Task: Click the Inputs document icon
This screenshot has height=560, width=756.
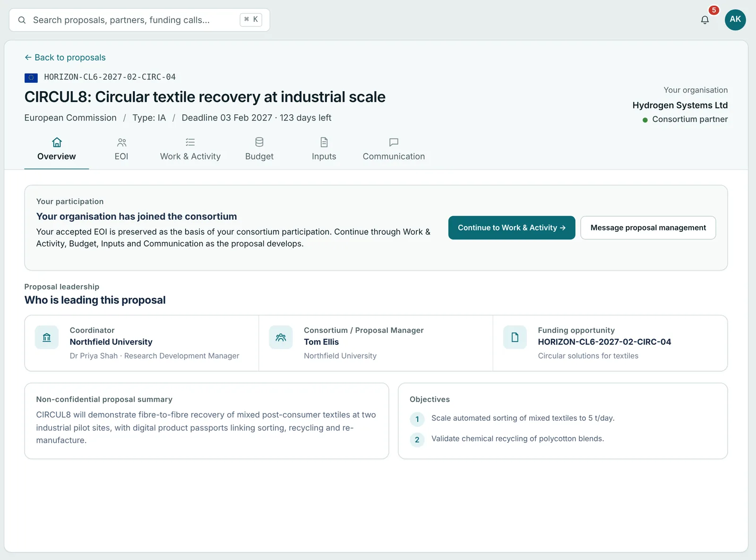Action: point(324,142)
